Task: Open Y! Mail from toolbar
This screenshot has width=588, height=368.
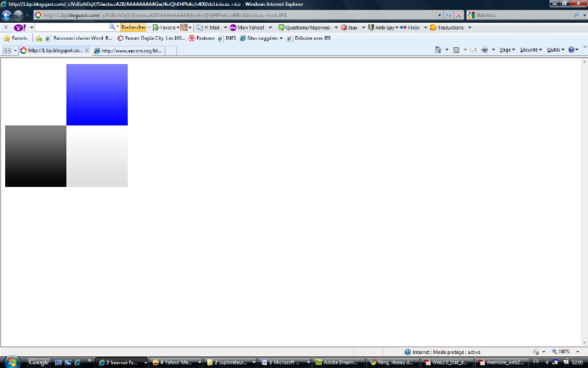Action: point(208,27)
